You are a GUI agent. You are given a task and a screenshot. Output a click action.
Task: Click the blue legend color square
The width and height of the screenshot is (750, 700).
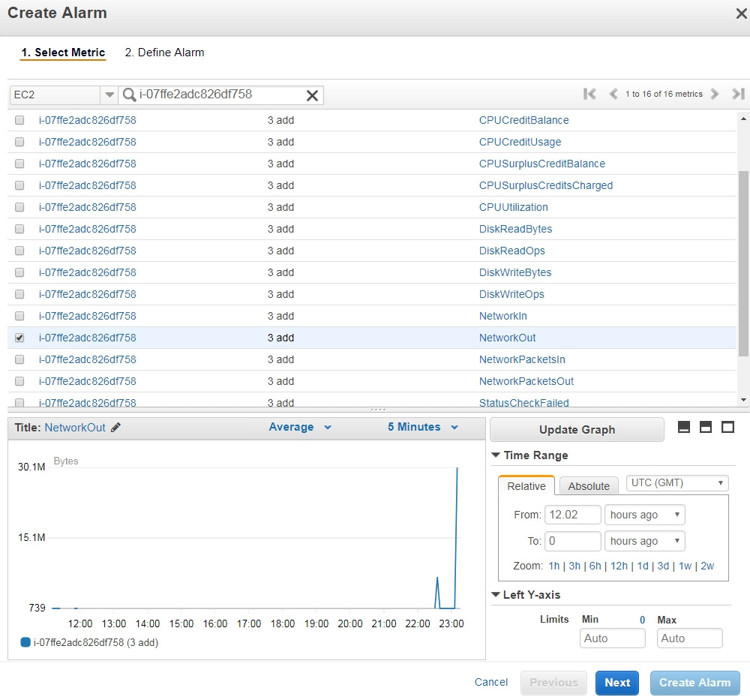pos(25,642)
